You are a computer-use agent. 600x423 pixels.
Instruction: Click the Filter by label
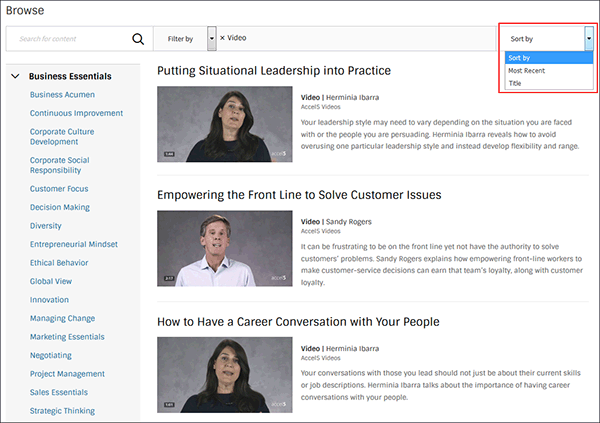point(180,39)
